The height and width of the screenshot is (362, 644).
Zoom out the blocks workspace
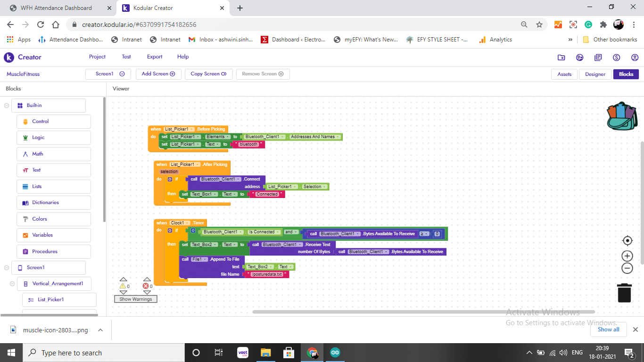point(627,268)
